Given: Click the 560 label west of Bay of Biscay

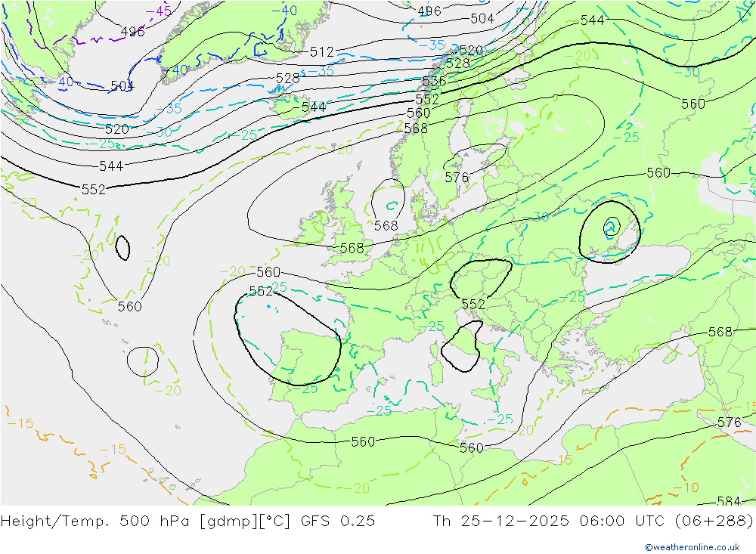Looking at the screenshot, I should click(x=268, y=272).
